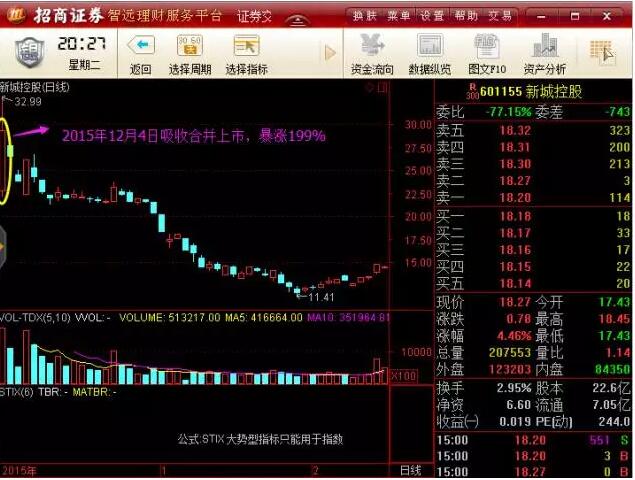Close the 招商证券 window
635x480 pixels.
point(607,16)
